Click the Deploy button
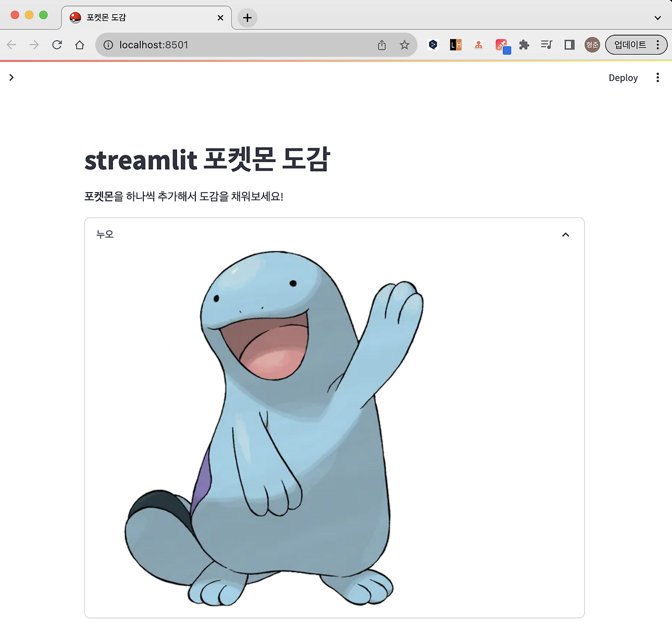The width and height of the screenshot is (672, 635). pyautogui.click(x=623, y=77)
